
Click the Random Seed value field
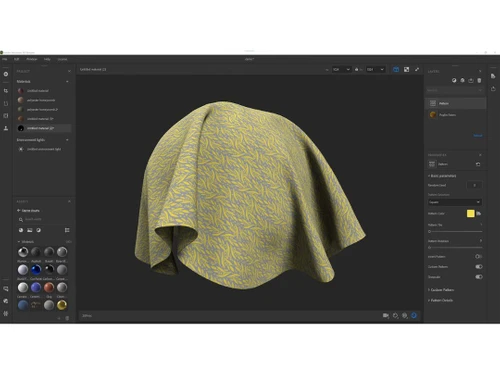pyautogui.click(x=474, y=185)
